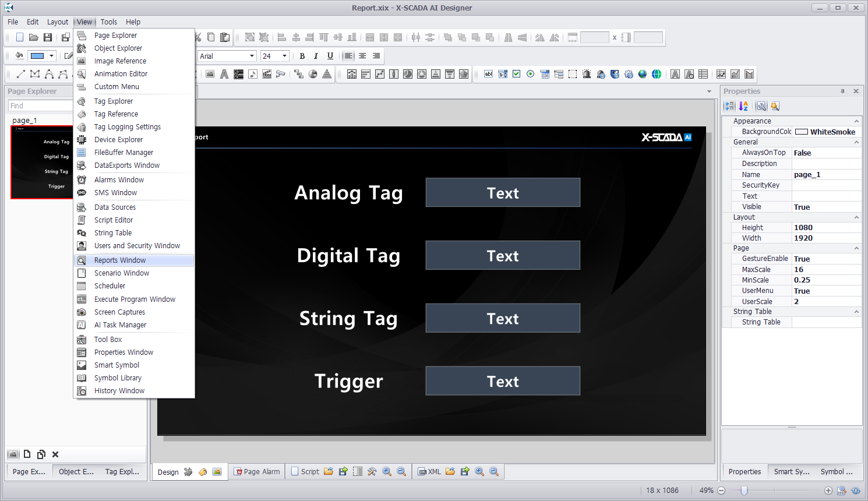Toggle Bold text formatting
Screen dimensions: 868x501
click(302, 56)
